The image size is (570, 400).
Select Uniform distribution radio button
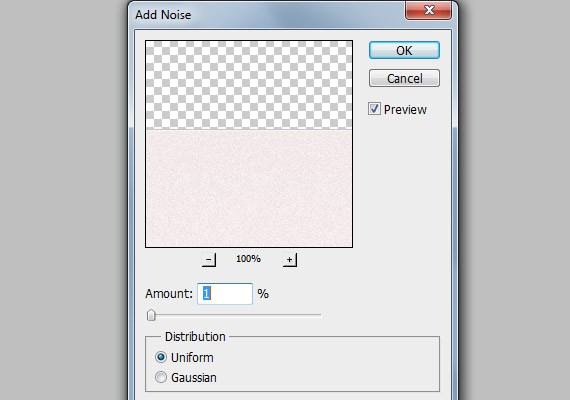[x=161, y=357]
